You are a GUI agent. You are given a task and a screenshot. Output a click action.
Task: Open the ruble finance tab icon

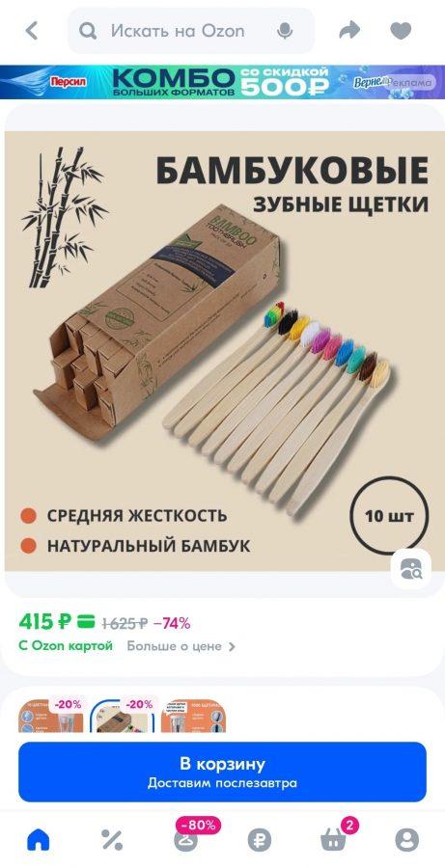pos(260,840)
